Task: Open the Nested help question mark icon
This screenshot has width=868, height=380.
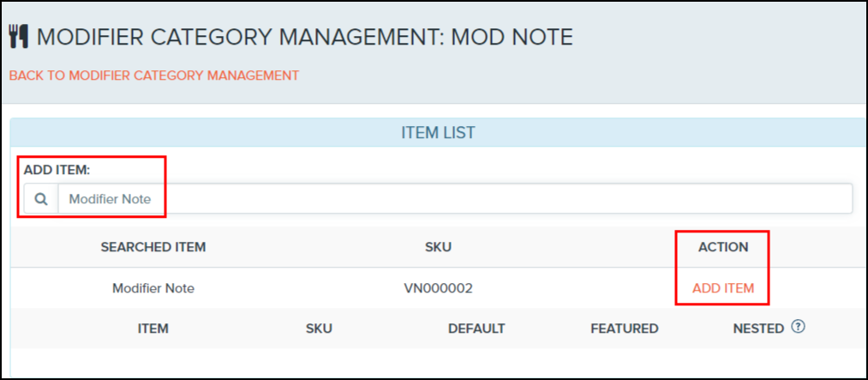Action: pos(798,327)
